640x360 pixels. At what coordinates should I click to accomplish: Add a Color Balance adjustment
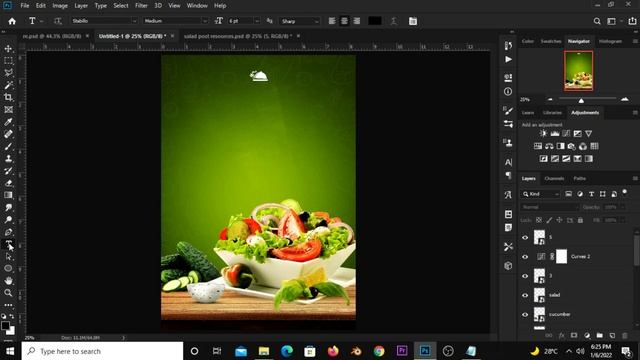549,146
